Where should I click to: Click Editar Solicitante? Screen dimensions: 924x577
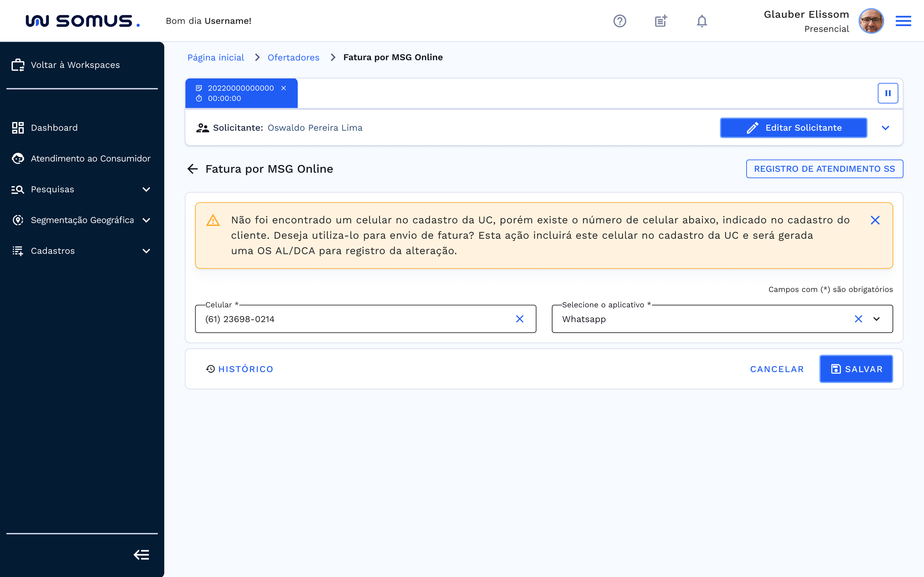coord(793,128)
